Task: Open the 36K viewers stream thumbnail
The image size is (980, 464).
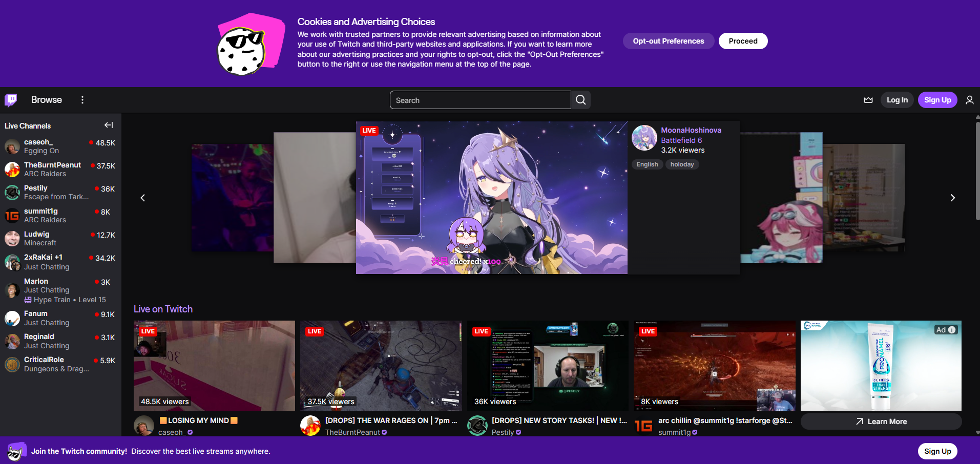Action: pyautogui.click(x=548, y=366)
